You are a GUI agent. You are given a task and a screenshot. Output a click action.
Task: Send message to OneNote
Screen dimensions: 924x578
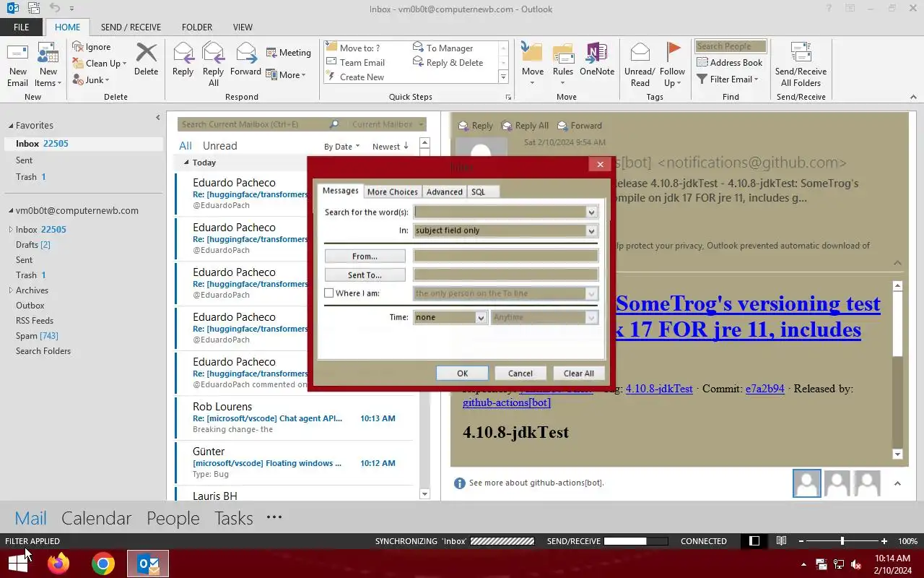click(597, 59)
